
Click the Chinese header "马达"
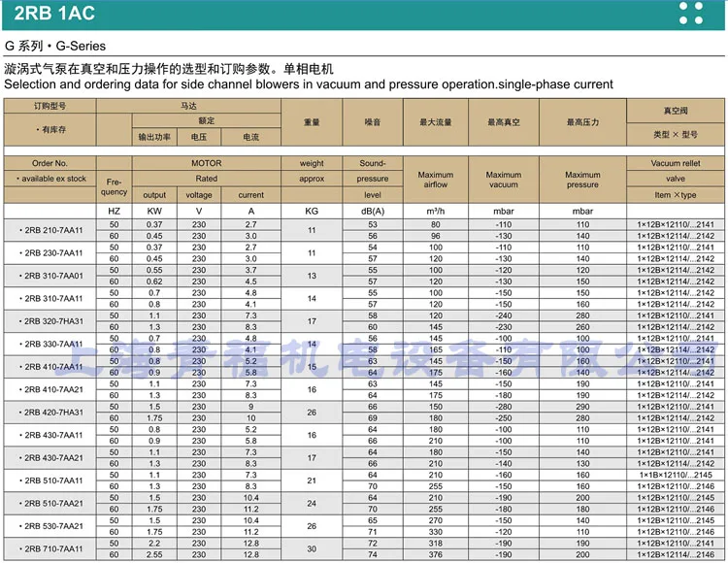(188, 106)
